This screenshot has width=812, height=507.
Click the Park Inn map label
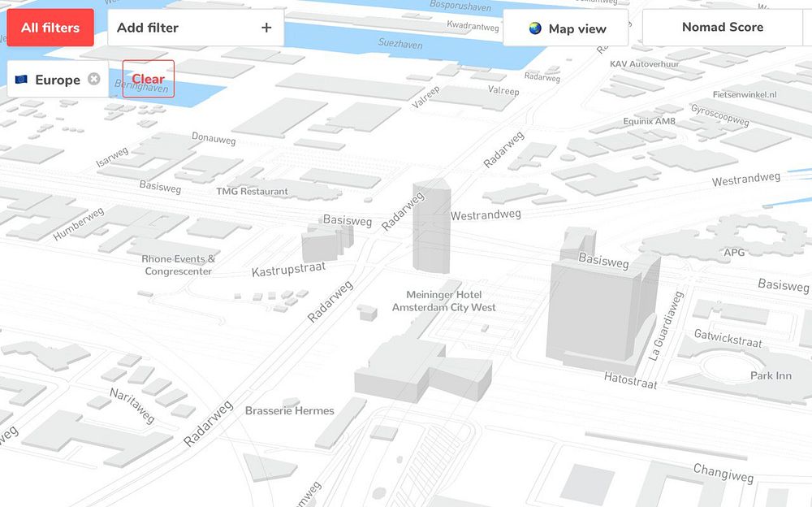tap(771, 376)
